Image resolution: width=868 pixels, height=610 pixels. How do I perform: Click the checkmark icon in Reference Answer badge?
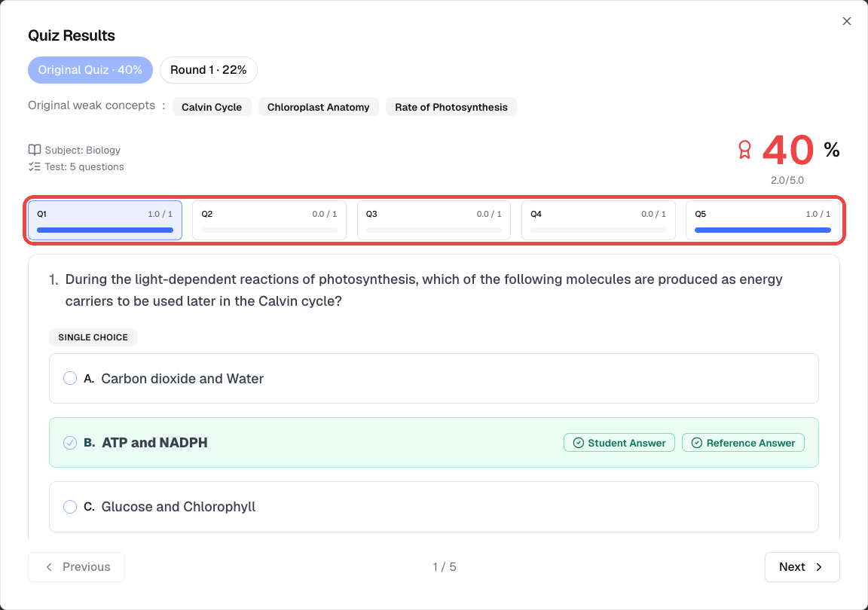tap(697, 443)
